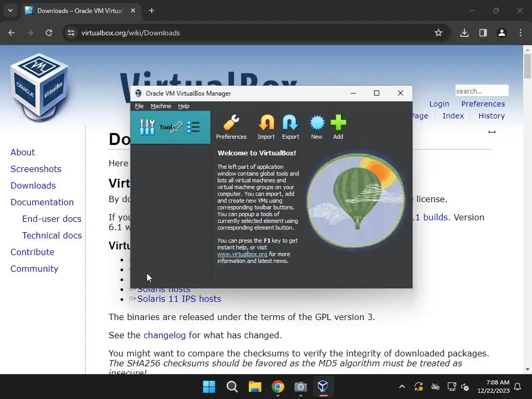This screenshot has height=399, width=532.
Task: Open Chrome three-dot menu
Action: 521,33
